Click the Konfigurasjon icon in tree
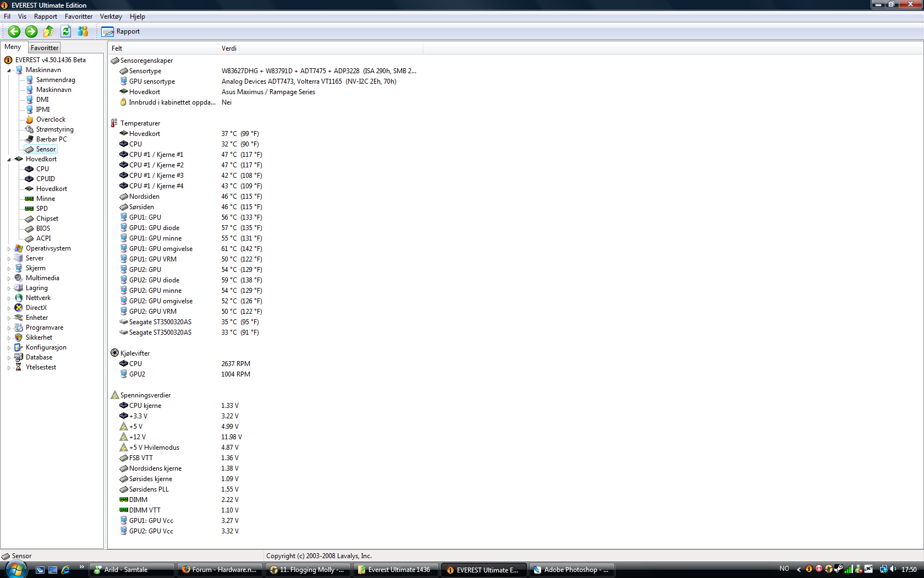 19,347
